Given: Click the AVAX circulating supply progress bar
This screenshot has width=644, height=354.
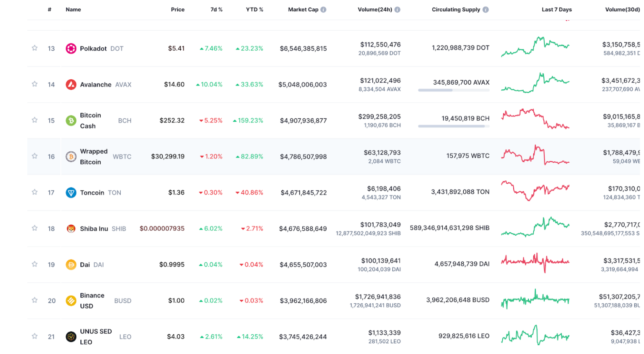Looking at the screenshot, I should (x=454, y=89).
